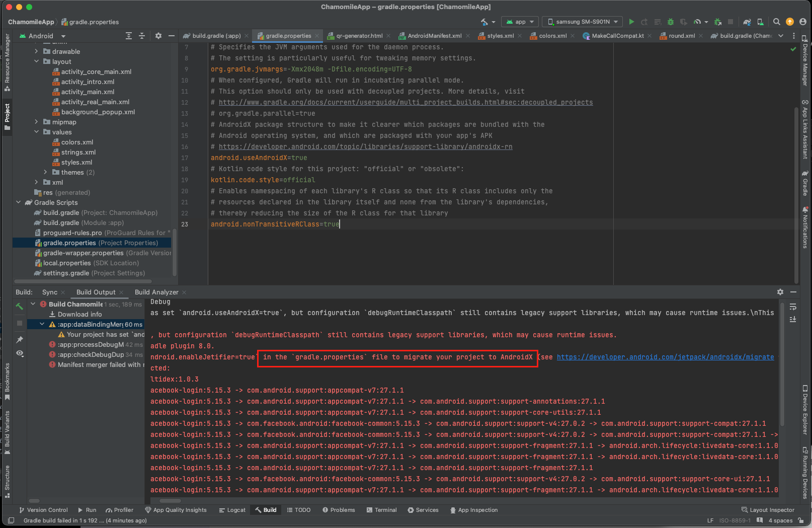The height and width of the screenshot is (528, 812).
Task: Toggle soft-wrap icon in build output
Action: click(793, 307)
